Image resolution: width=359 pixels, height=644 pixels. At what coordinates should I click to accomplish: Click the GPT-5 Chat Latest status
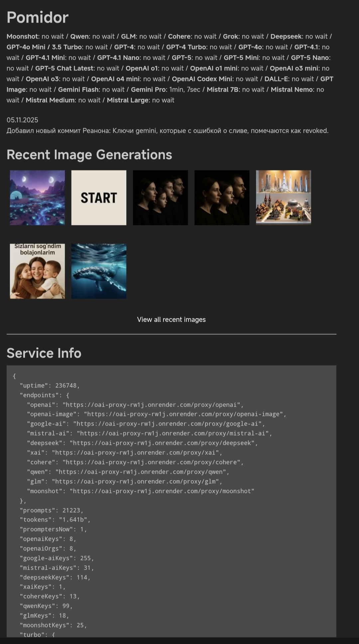[x=77, y=68]
